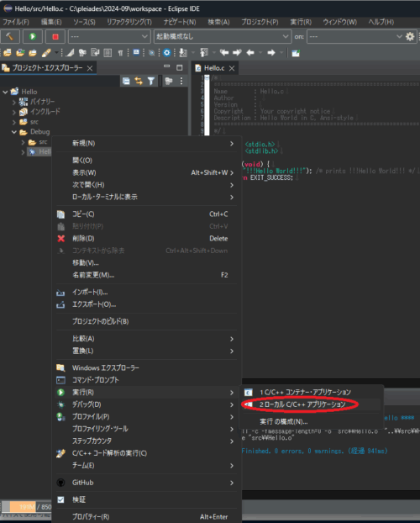The height and width of the screenshot is (523, 420).
Task: Click the green Run button in the launch bar
Action: pos(32,36)
